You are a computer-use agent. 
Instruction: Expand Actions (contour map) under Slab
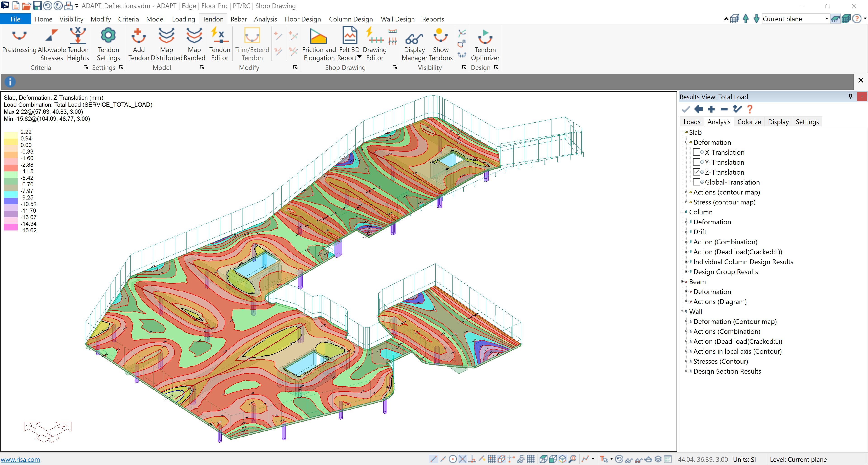click(686, 192)
